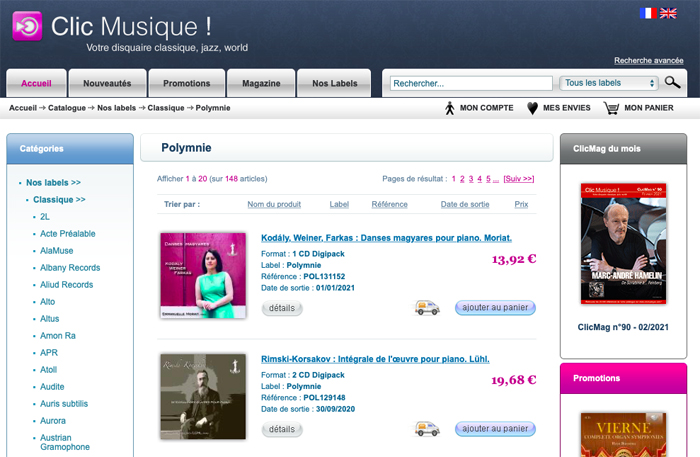Click delivery van icon for Rimski-Korsakov album
Image resolution: width=700 pixels, height=457 pixels.
click(x=427, y=428)
